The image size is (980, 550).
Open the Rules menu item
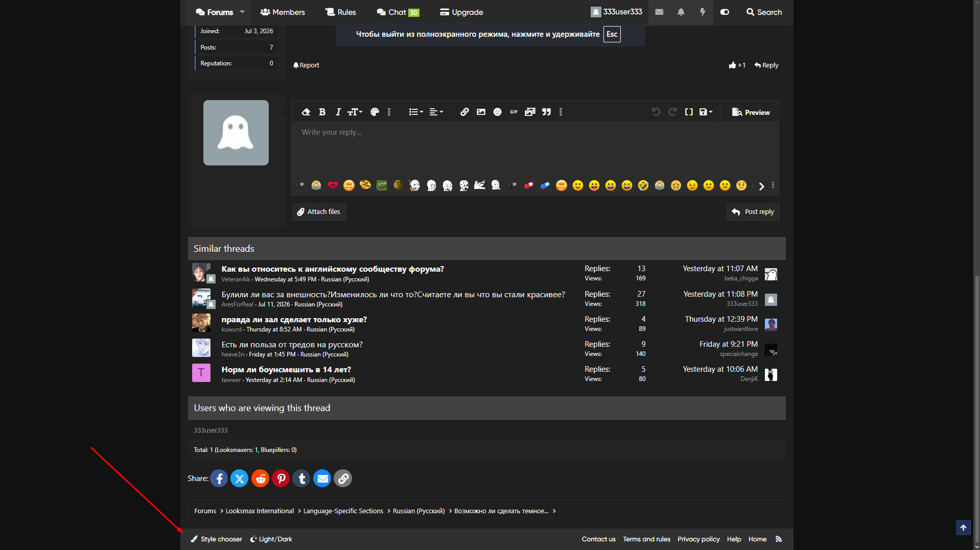[x=341, y=12]
